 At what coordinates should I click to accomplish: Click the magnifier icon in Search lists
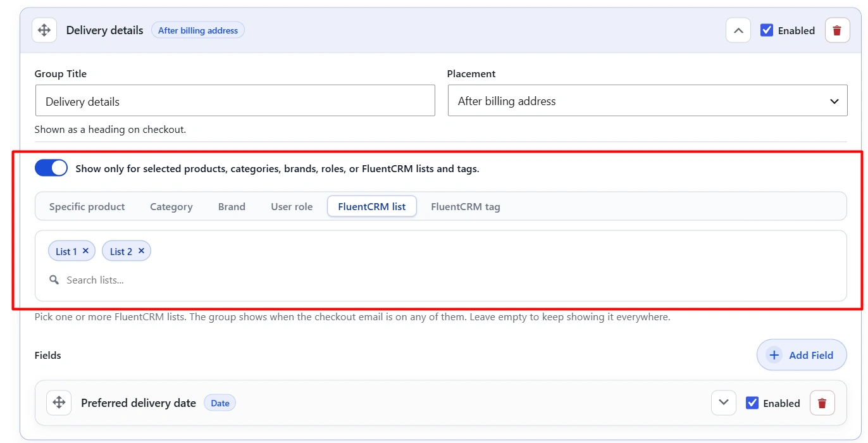(x=54, y=280)
